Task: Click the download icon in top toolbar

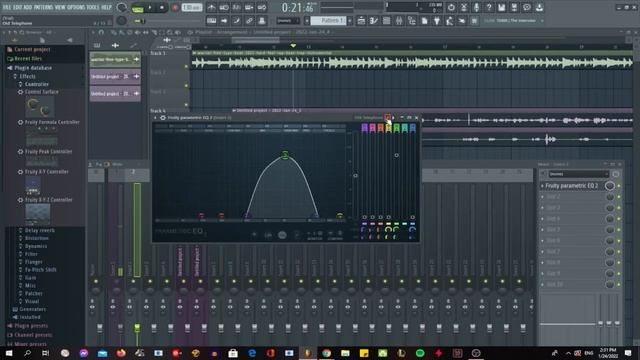Action: click(539, 7)
